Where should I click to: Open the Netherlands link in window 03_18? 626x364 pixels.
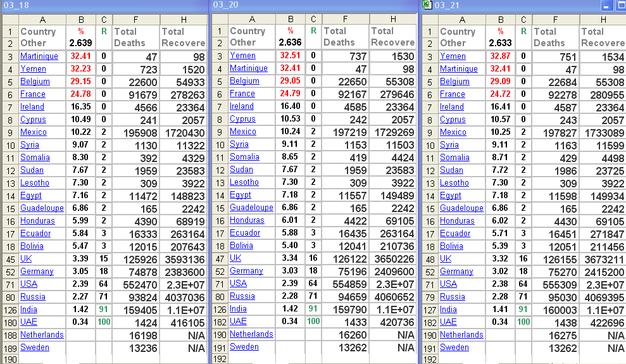[42, 334]
